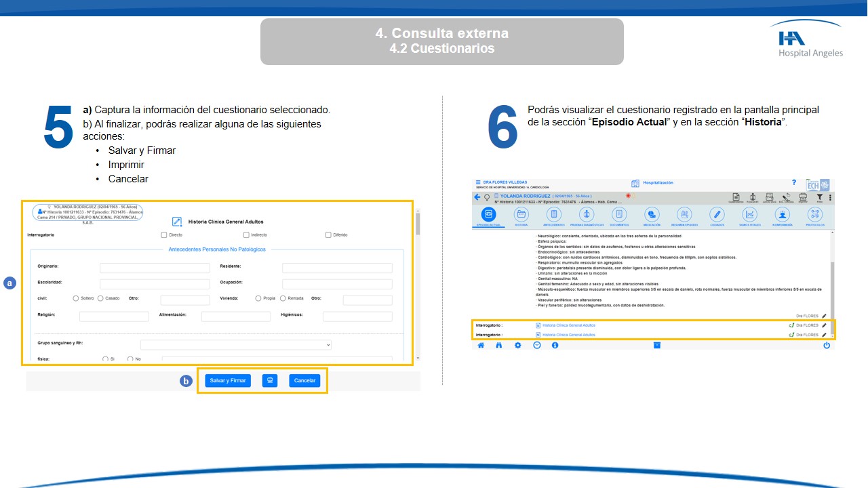Open the Signos Vitales chart icon
Viewport: 868px width, 488px height.
[x=750, y=215]
